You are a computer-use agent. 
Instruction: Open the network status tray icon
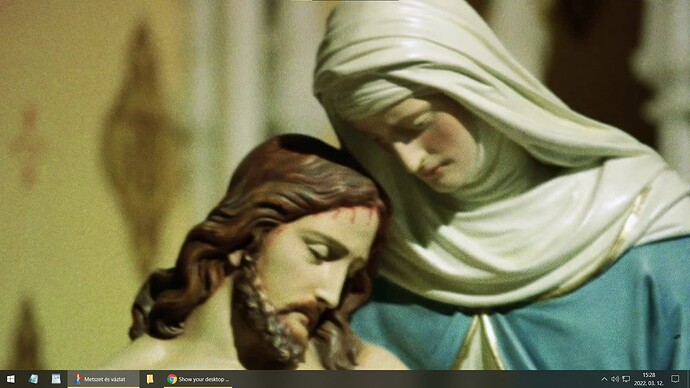626,379
